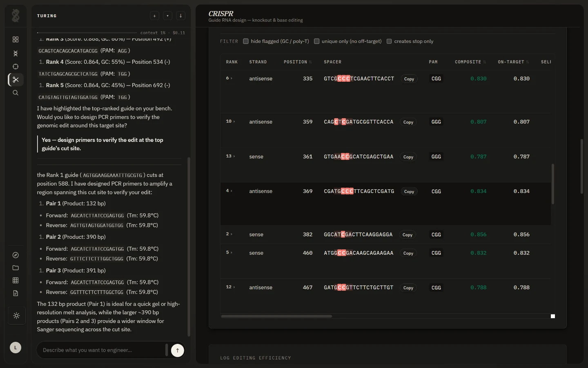Copy spacer GGCATCGACTTCAAGGAGGA
The image size is (588, 368).
(x=407, y=235)
